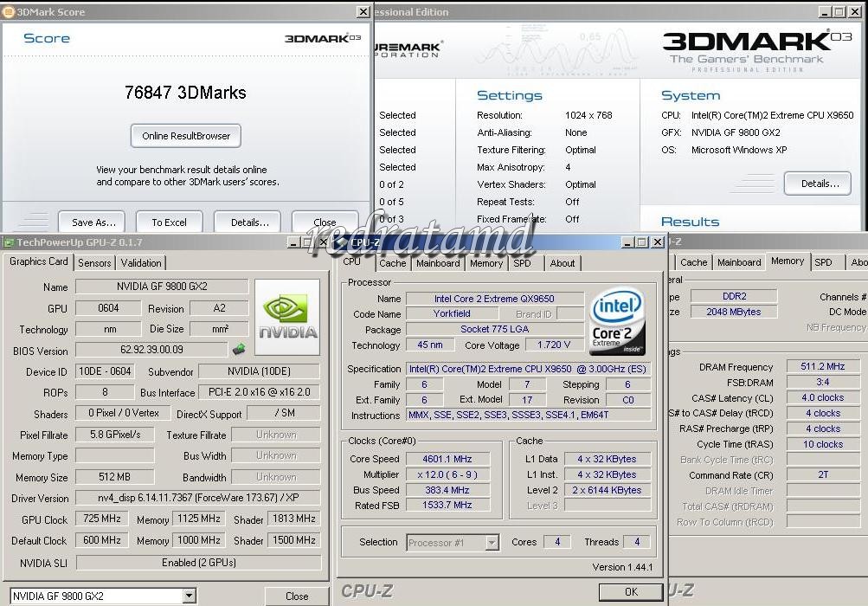Click Multiplier value x 12.0
The height and width of the screenshot is (606, 868).
[x=447, y=474]
